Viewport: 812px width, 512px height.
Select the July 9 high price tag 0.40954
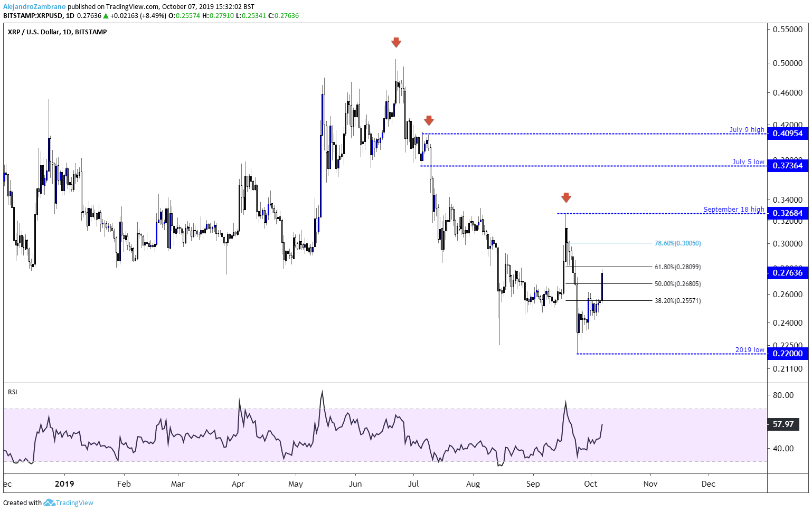click(x=788, y=134)
